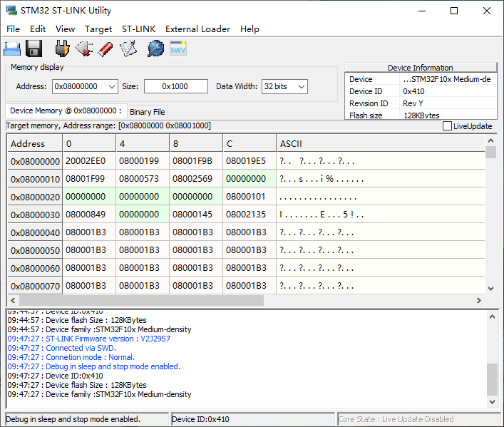Viewport: 504px width, 427px height.
Task: Click the STM32 ST-LINK Utility title icon
Action: [x=11, y=10]
